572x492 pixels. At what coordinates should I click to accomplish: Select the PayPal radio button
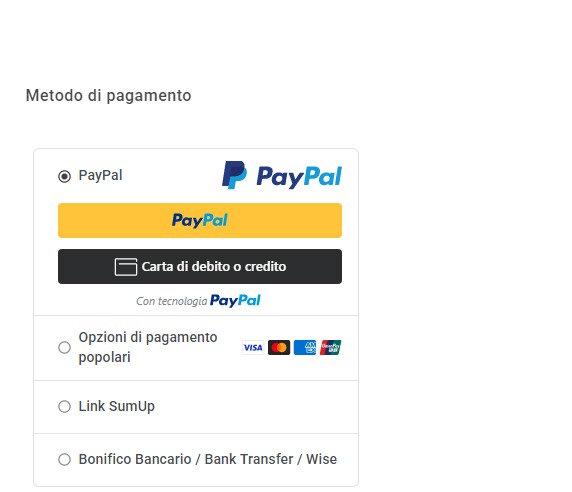pyautogui.click(x=64, y=177)
